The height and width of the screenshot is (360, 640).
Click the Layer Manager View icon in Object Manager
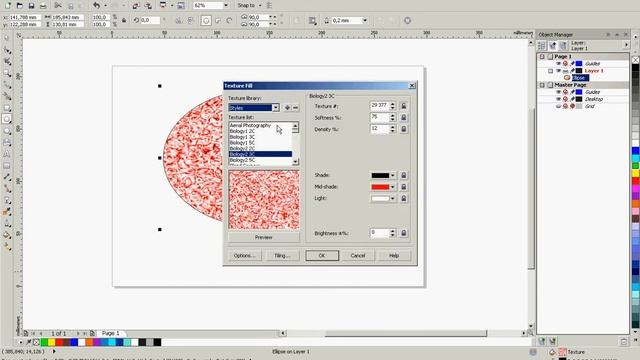[x=563, y=45]
